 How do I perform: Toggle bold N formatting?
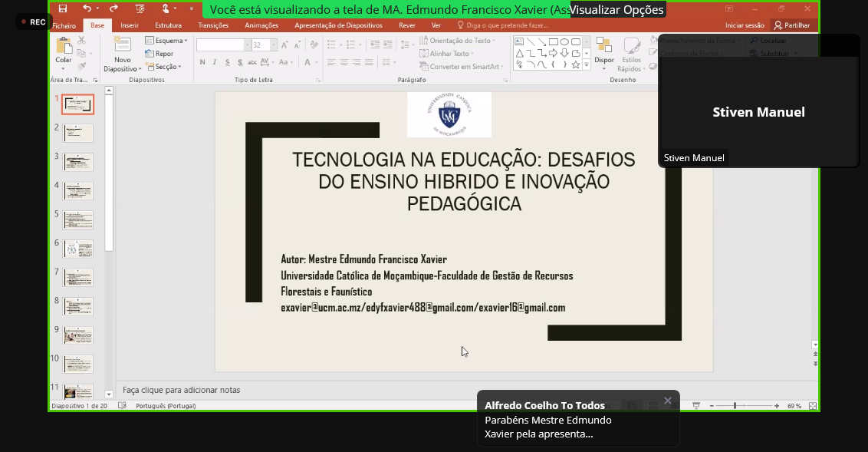coord(202,62)
